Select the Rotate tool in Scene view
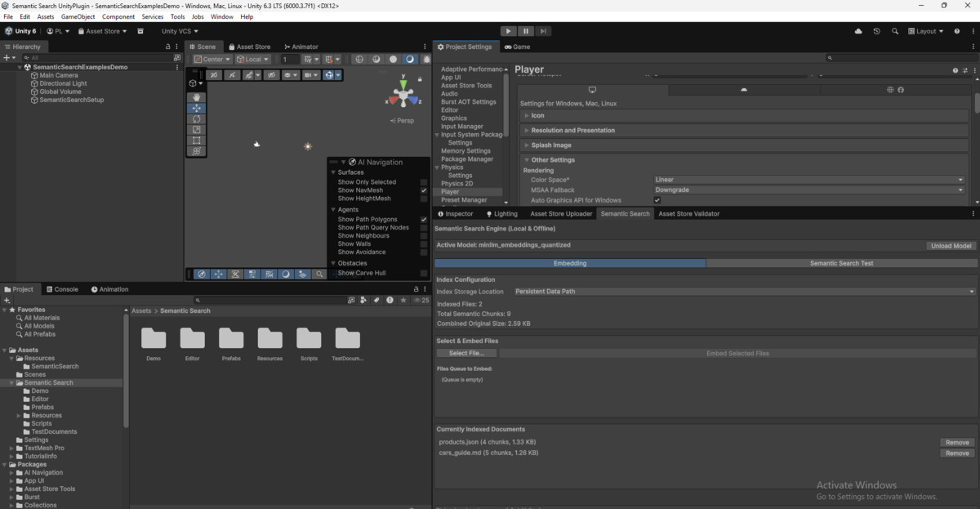Viewport: 980px width, 509px height. [x=196, y=118]
